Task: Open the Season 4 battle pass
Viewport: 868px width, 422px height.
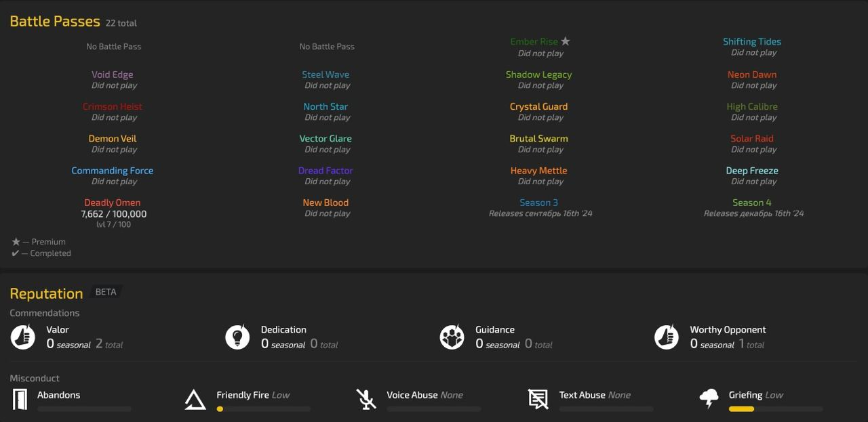Action: click(x=752, y=203)
